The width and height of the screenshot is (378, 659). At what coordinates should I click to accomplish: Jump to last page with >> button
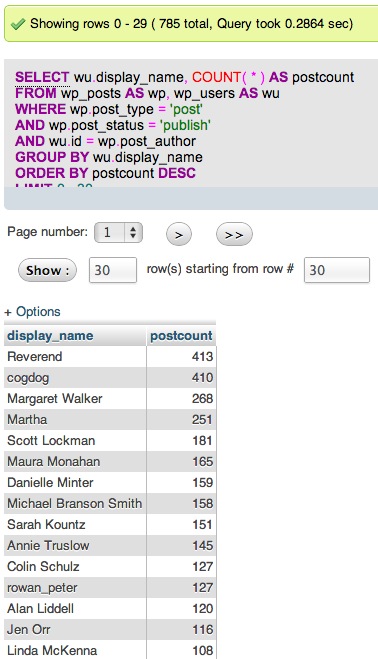pyautogui.click(x=234, y=235)
